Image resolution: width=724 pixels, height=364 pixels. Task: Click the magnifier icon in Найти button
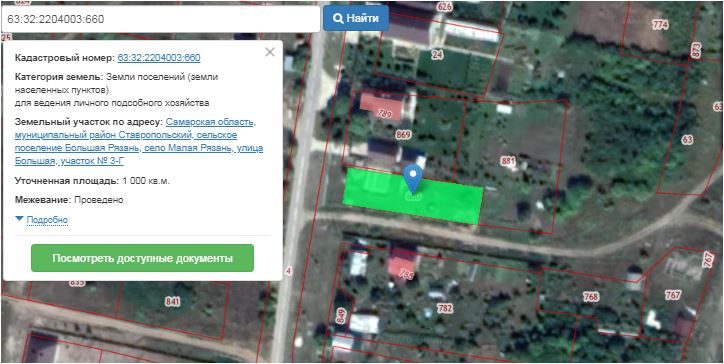pyautogui.click(x=338, y=18)
